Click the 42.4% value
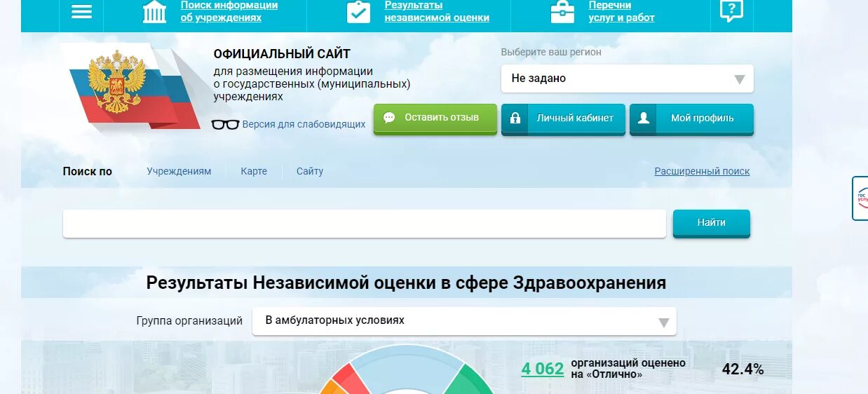This screenshot has height=394, width=868. (x=742, y=369)
